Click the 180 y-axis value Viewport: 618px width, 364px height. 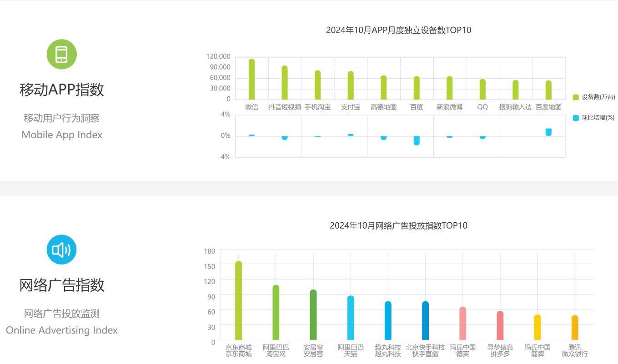coord(210,251)
